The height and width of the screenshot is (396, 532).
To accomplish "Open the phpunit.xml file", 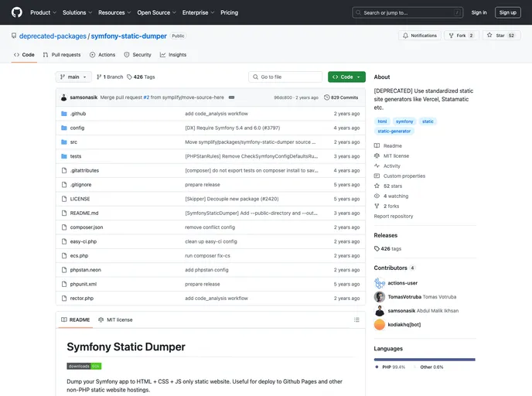I will coord(84,285).
